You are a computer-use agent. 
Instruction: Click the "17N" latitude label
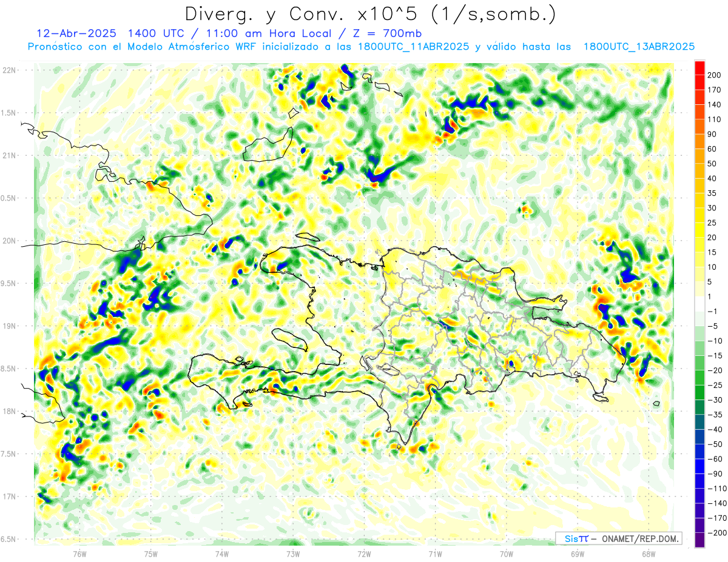pos(9,497)
